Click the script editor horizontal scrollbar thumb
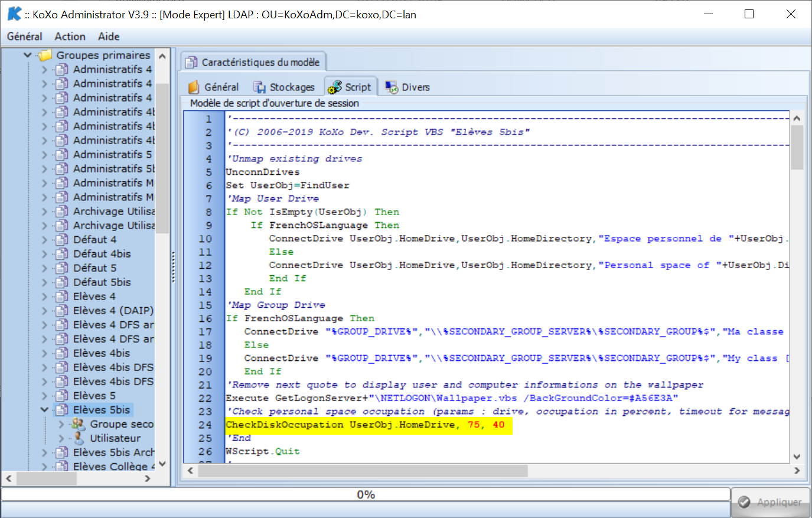Image resolution: width=812 pixels, height=518 pixels. [363, 471]
